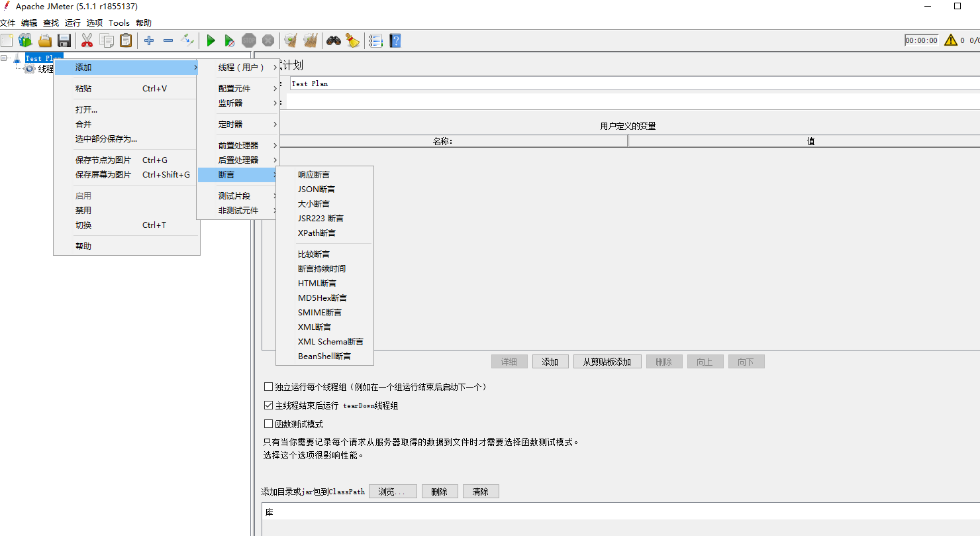Add a 大小断言 assertion
The image size is (980, 536).
pyautogui.click(x=324, y=203)
